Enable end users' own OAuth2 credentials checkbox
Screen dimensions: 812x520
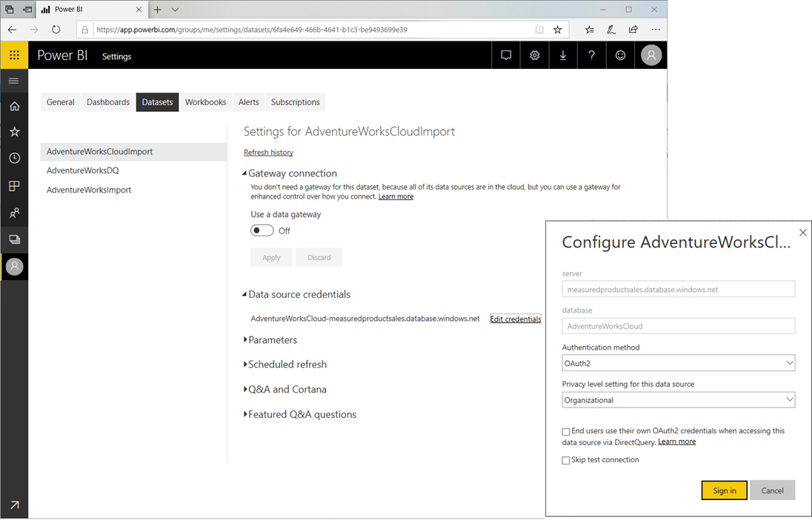point(566,431)
